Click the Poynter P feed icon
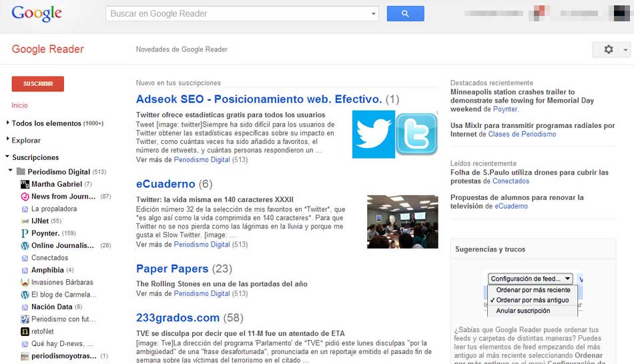 [x=25, y=233]
